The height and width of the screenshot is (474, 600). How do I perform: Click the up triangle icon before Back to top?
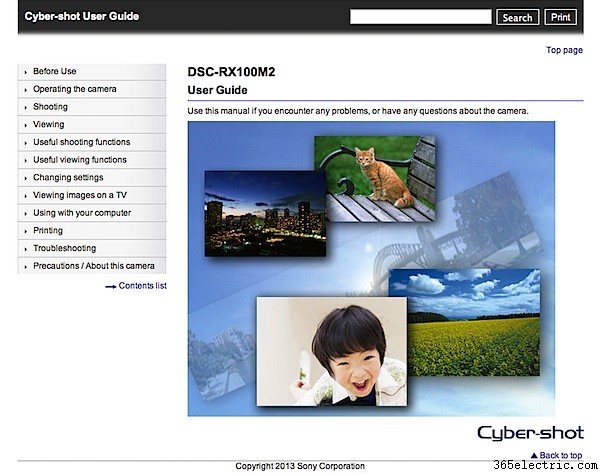534,455
